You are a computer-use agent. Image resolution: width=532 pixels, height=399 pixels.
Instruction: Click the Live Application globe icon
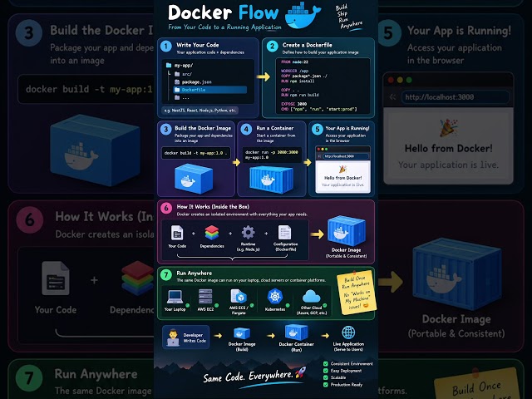coord(348,332)
